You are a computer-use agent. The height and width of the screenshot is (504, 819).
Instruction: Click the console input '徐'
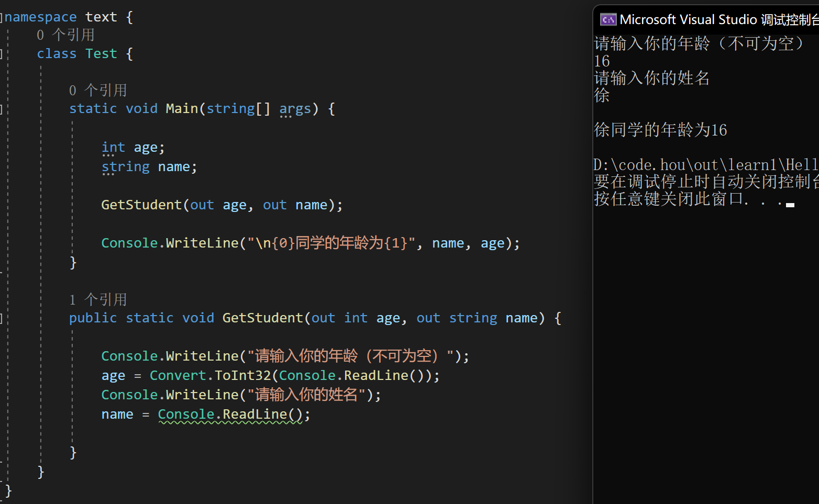(602, 95)
